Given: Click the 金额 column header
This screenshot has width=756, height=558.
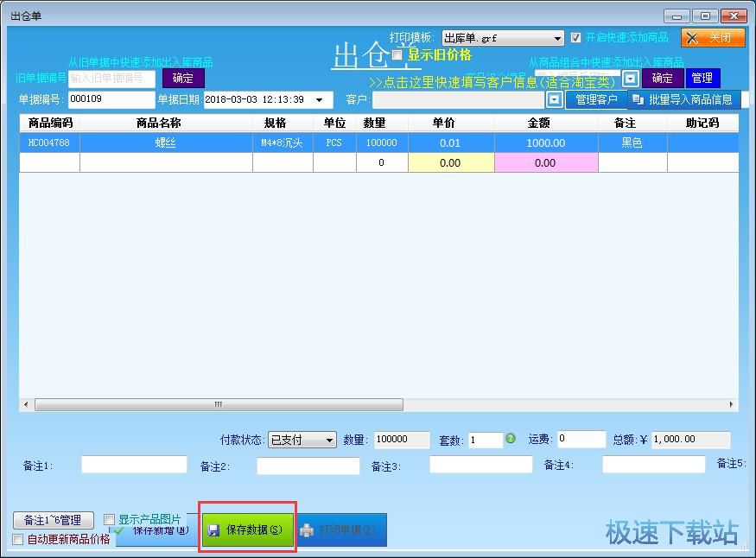Looking at the screenshot, I should point(546,123).
